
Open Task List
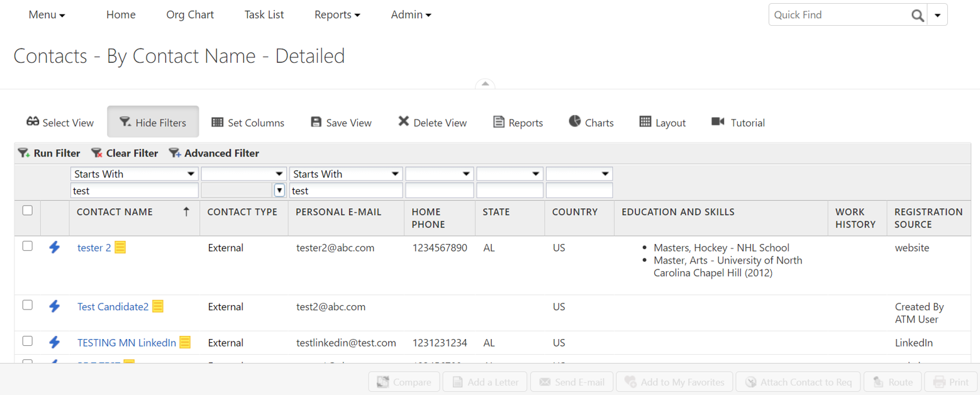coord(264,14)
